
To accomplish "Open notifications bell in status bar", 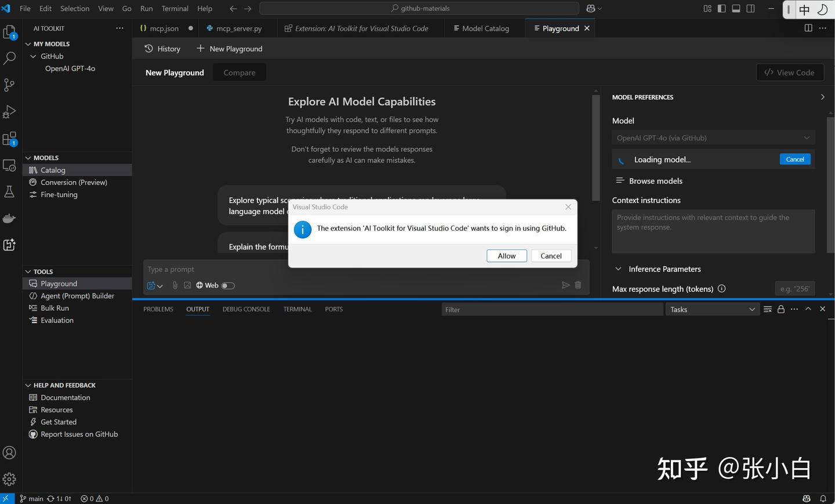I will pos(823,499).
